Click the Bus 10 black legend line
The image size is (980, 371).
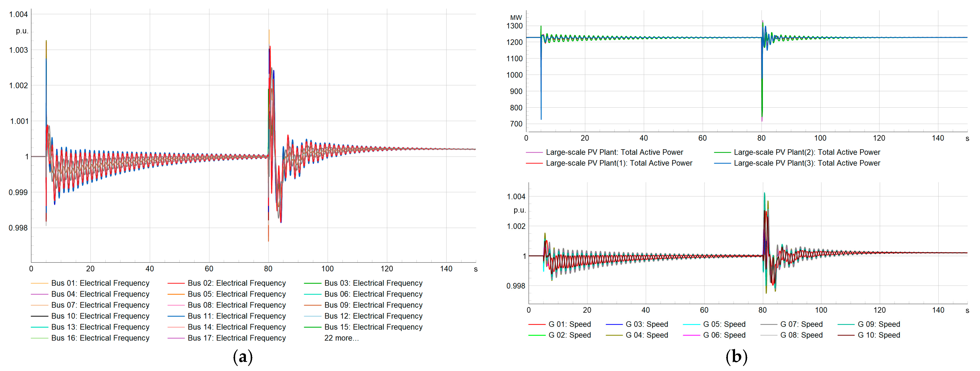coord(39,316)
